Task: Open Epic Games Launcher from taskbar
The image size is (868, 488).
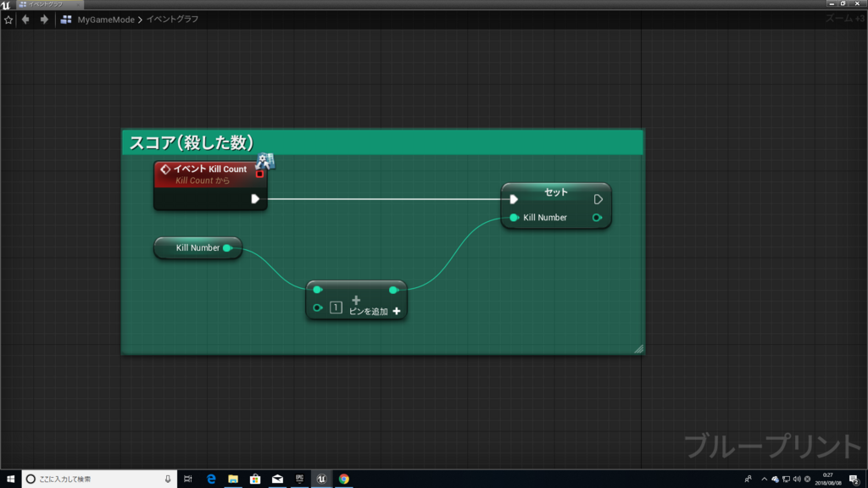Action: pos(299,480)
